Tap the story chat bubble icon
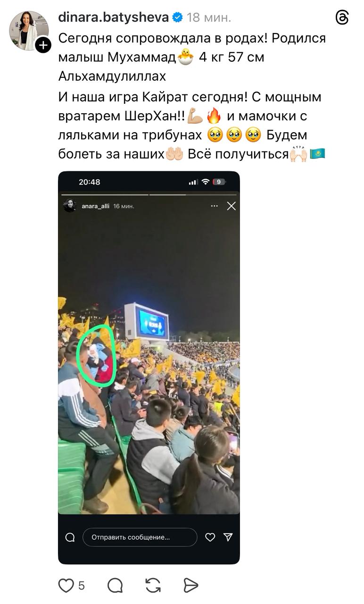The width and height of the screenshot is (364, 604). (70, 537)
